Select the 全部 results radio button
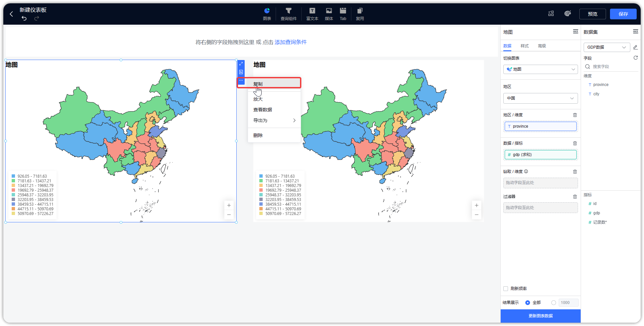This screenshot has height=326, width=644. point(527,303)
